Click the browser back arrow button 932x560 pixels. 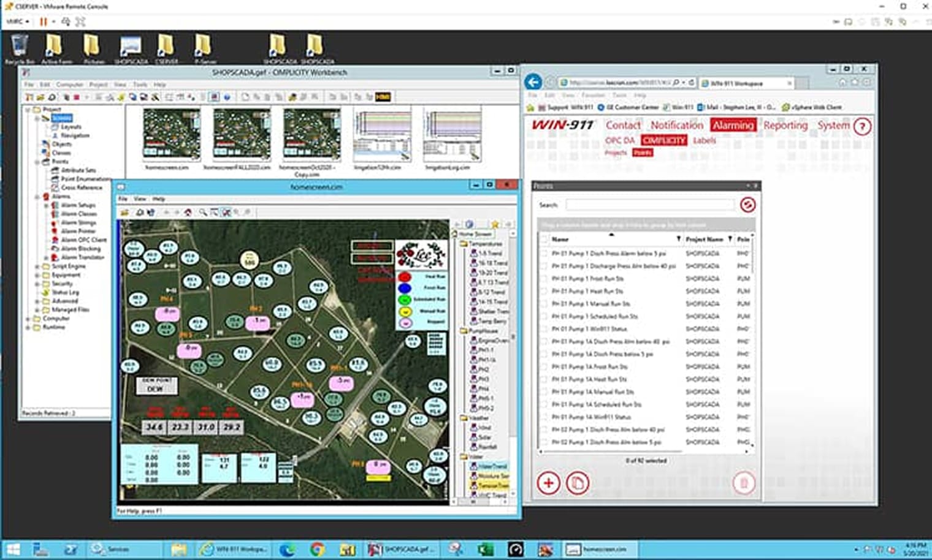point(533,82)
